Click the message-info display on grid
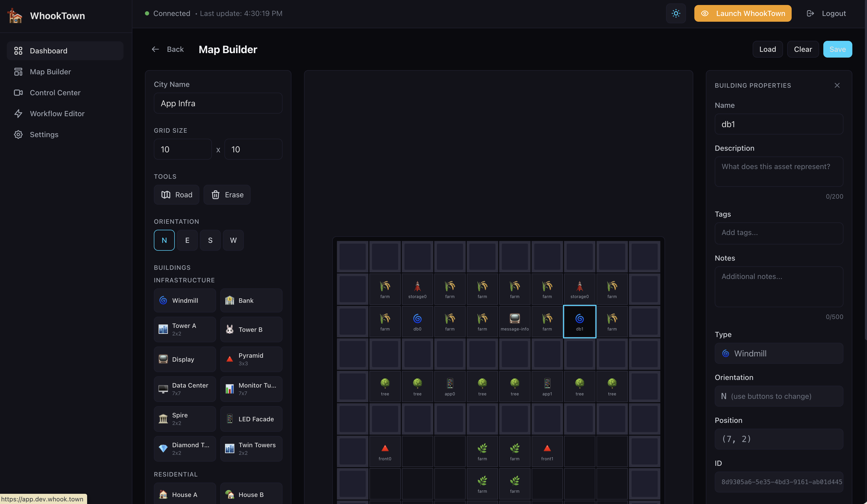867x504 pixels. click(514, 321)
